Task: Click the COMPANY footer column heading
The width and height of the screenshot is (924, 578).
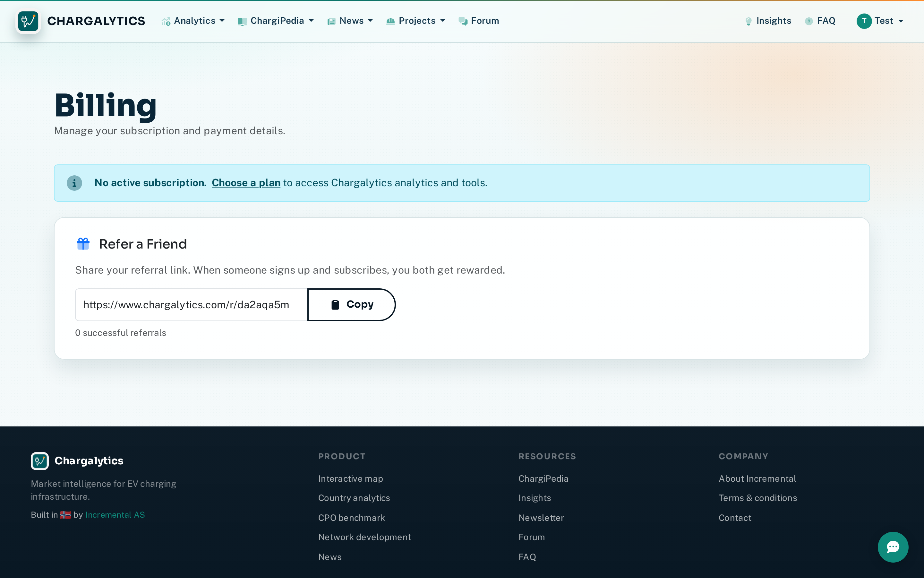Action: pos(743,456)
